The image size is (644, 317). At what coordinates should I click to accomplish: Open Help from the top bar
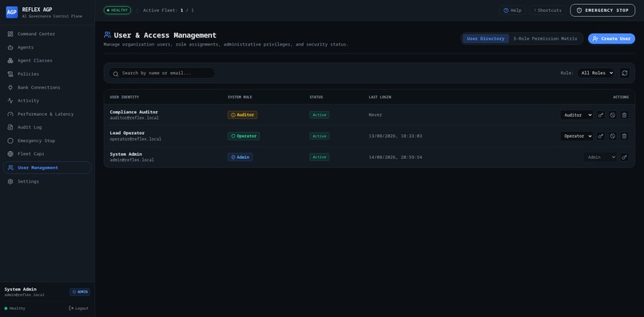point(512,10)
